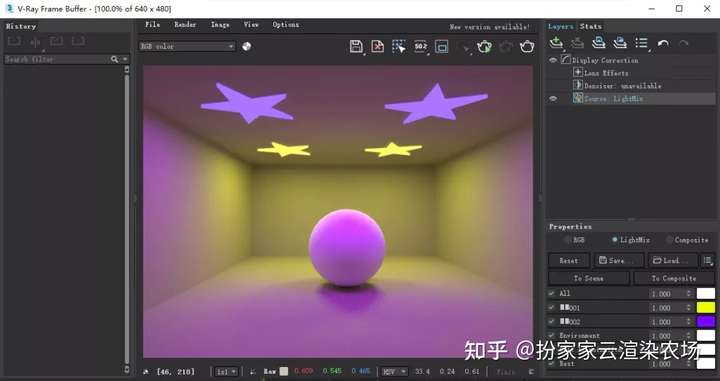Open the Render menu
Image resolution: width=720 pixels, height=381 pixels.
[185, 25]
